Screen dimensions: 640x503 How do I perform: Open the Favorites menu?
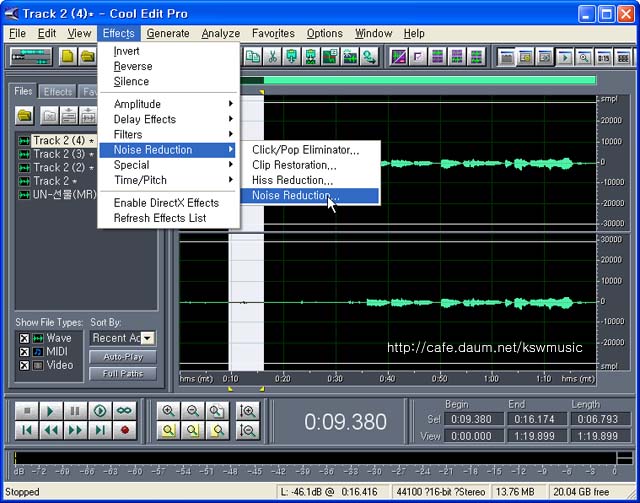273,33
